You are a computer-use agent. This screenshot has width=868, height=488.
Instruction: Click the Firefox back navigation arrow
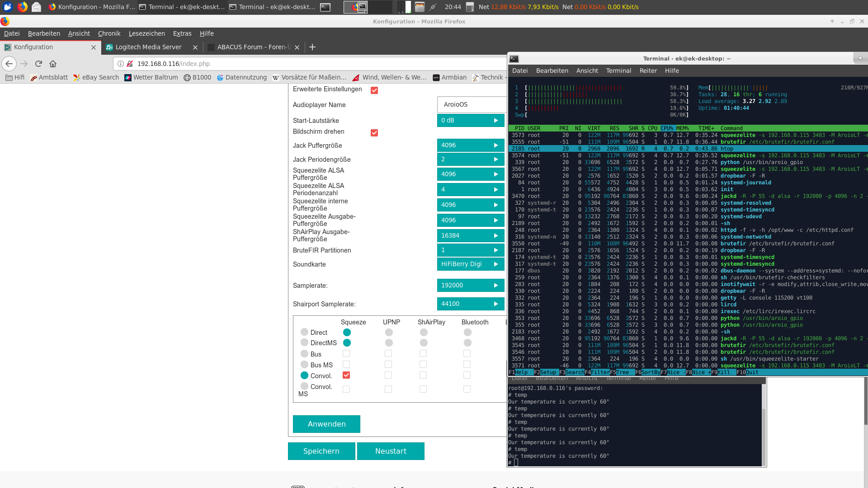tap(9, 64)
